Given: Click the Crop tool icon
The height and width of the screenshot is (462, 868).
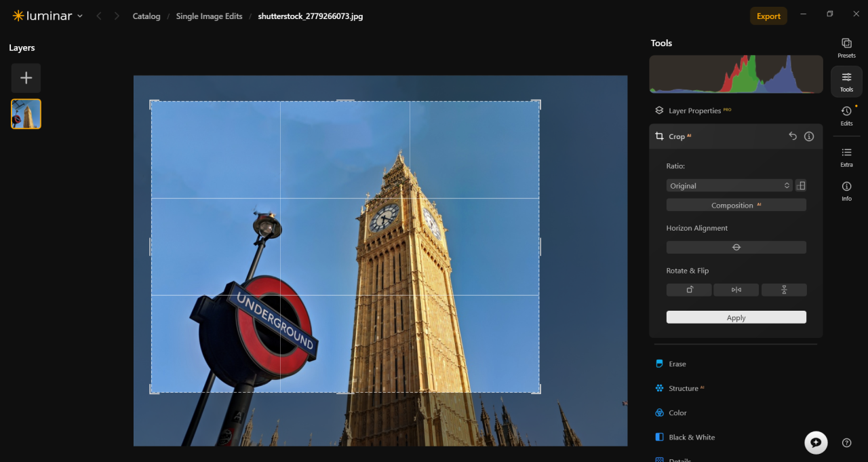Looking at the screenshot, I should [659, 136].
